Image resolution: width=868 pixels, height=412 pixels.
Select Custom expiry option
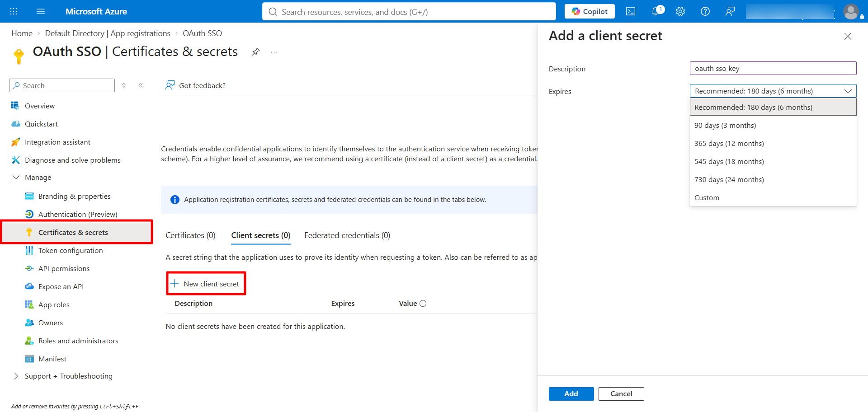coord(773,197)
